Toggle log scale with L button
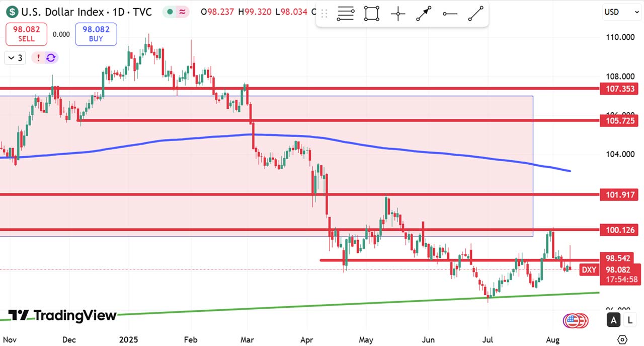This screenshot has width=644, height=346. (x=630, y=320)
